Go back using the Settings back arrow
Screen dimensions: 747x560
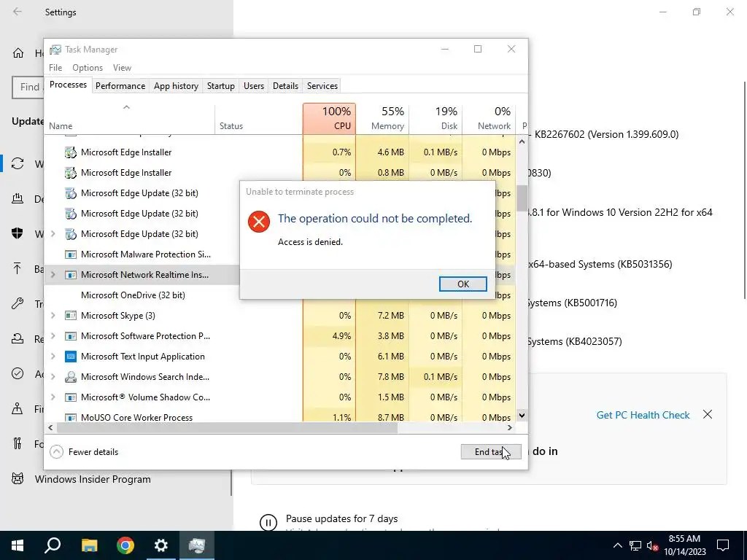pos(18,12)
